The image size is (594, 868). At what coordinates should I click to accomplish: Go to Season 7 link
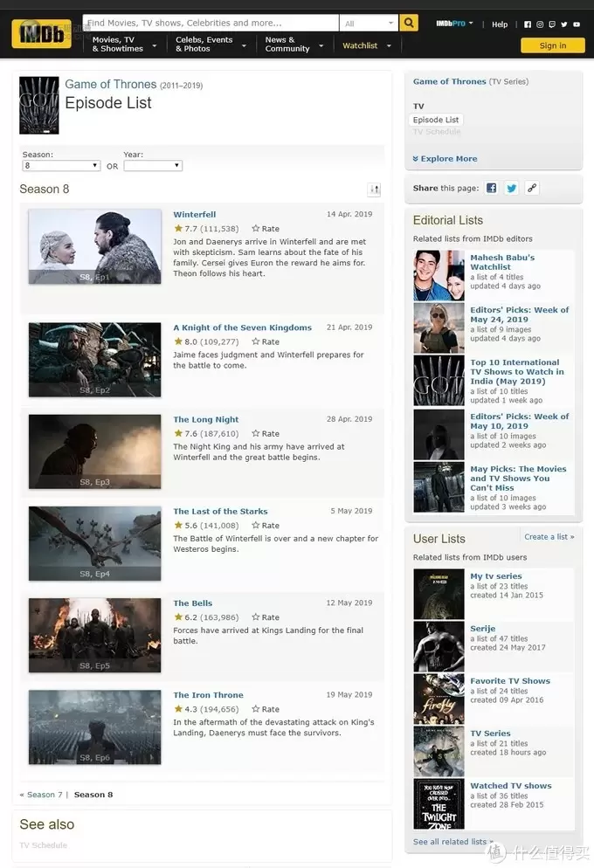tap(45, 795)
